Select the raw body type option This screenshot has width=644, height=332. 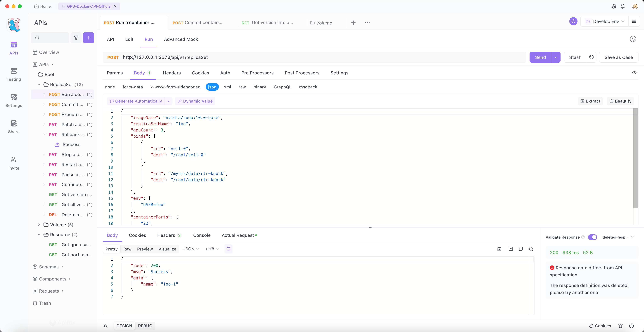(x=242, y=87)
